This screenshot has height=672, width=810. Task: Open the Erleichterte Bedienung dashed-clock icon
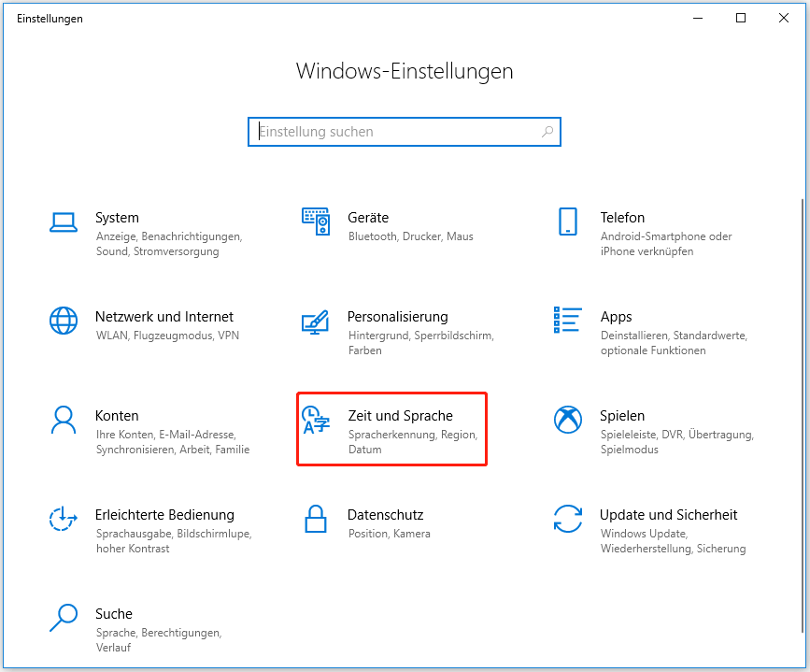click(63, 519)
